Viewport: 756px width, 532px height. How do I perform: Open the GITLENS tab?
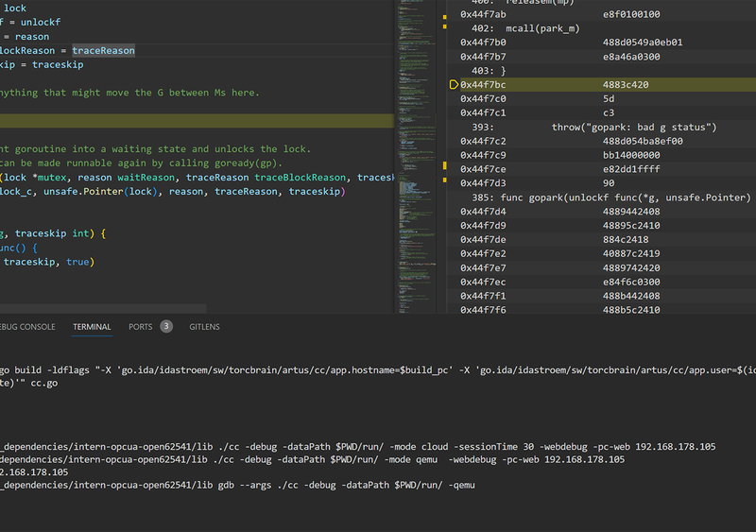[204, 327]
